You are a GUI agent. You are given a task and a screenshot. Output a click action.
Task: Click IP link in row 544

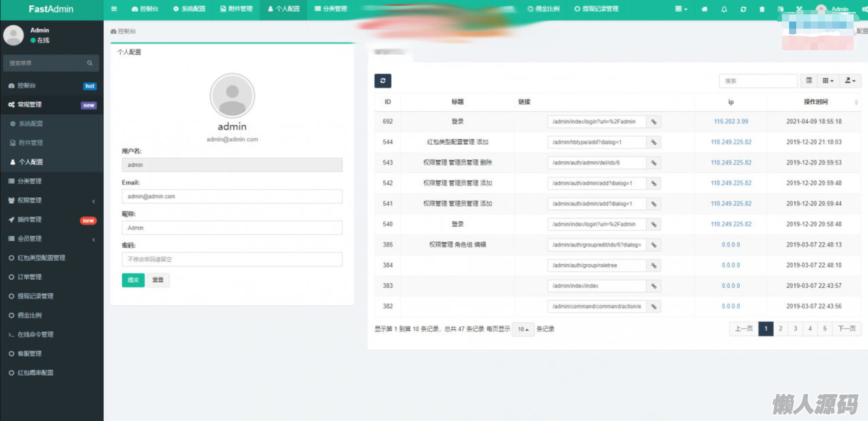pyautogui.click(x=731, y=142)
